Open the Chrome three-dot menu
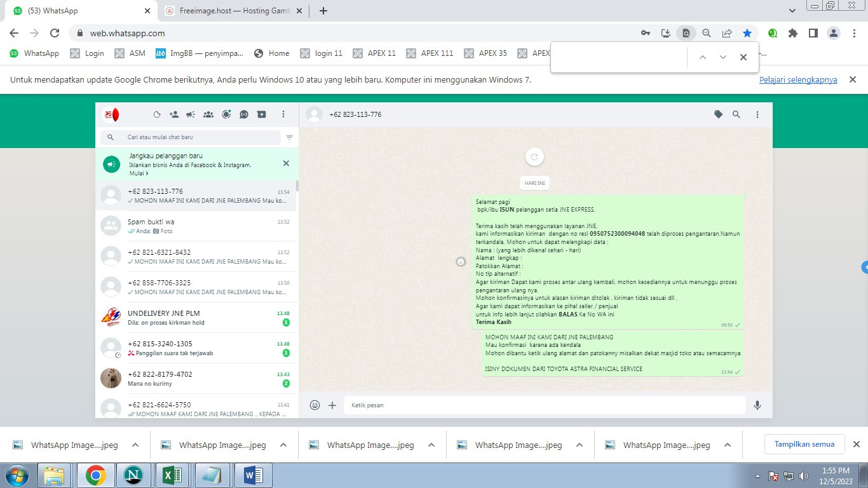868x488 pixels. 853,33
